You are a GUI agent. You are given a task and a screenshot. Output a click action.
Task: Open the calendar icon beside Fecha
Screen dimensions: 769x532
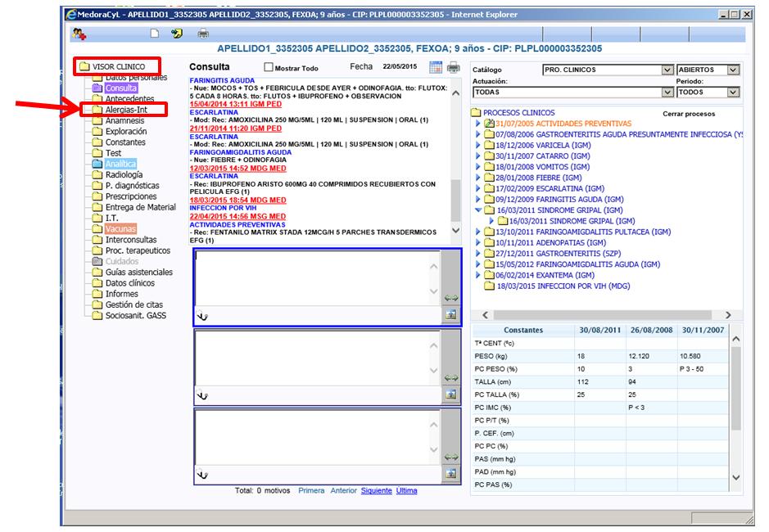(436, 67)
